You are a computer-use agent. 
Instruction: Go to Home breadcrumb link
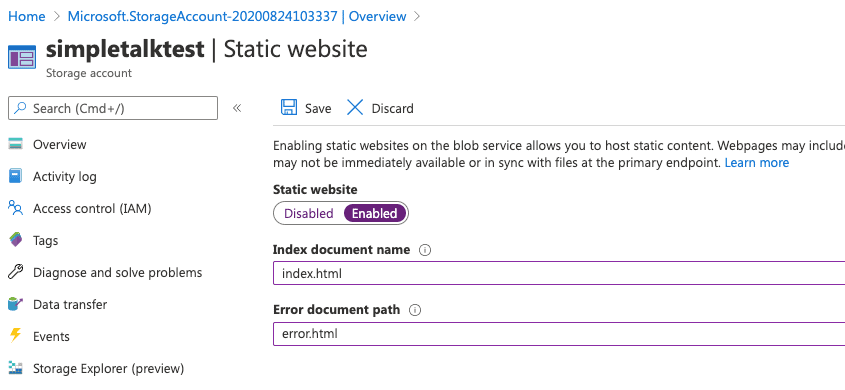click(x=27, y=16)
